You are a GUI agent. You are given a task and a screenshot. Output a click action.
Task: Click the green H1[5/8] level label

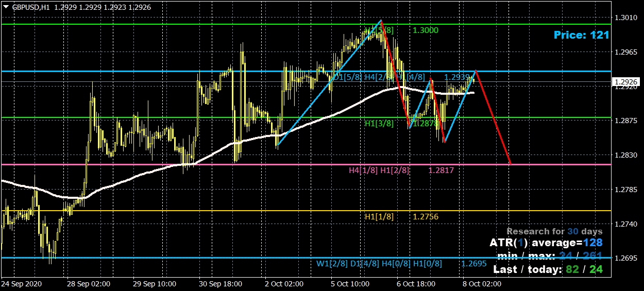pyautogui.click(x=379, y=30)
